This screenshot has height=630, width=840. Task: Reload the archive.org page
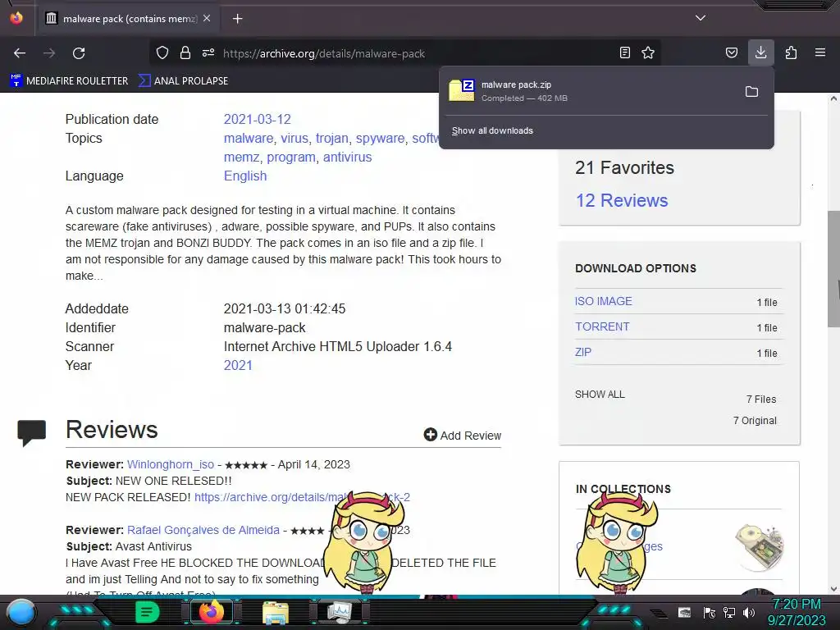click(x=79, y=53)
